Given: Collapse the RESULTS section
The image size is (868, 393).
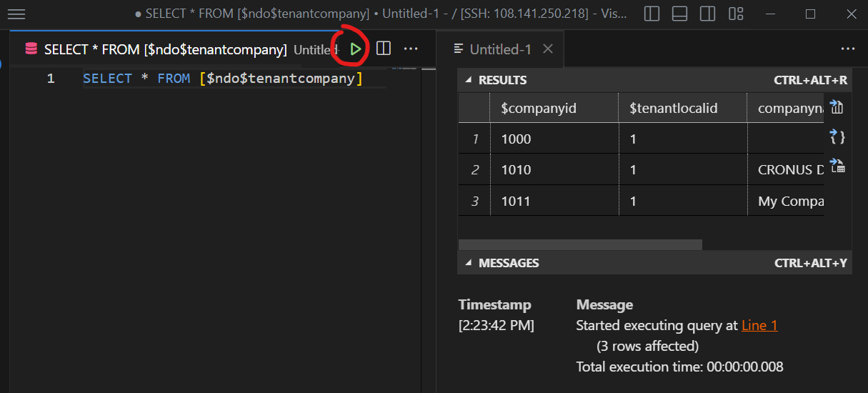Looking at the screenshot, I should click(x=469, y=80).
